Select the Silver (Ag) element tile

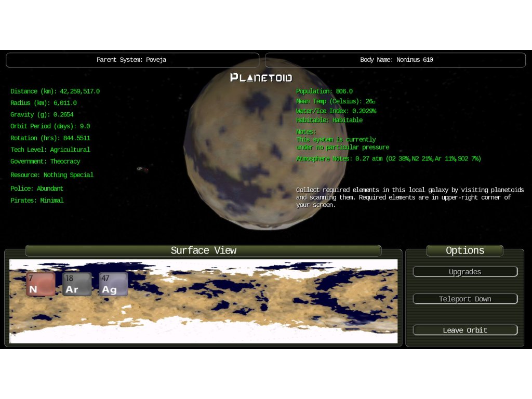pos(113,284)
